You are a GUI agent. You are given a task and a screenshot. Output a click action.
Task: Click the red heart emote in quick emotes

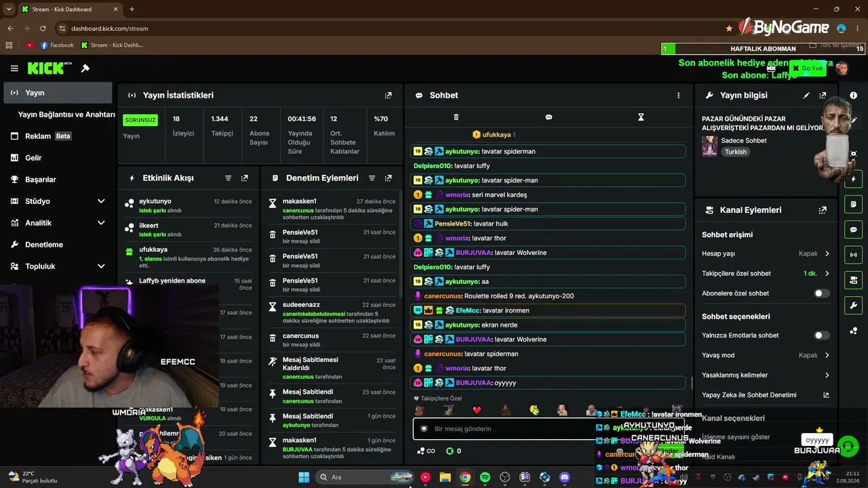pyautogui.click(x=477, y=410)
